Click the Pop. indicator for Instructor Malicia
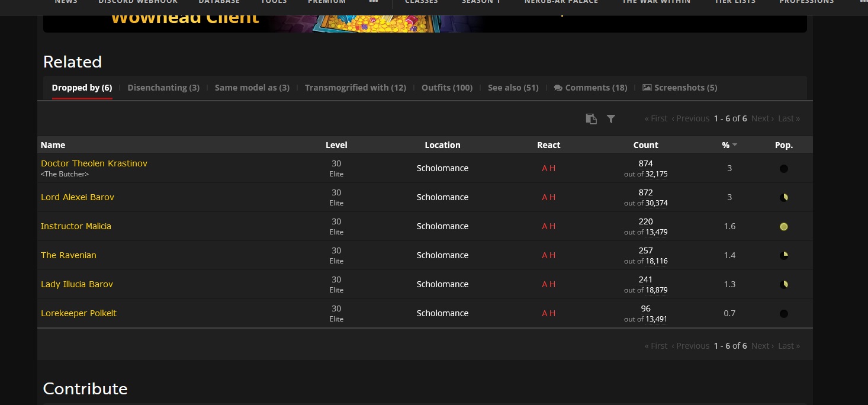Image resolution: width=868 pixels, height=405 pixels. [784, 227]
